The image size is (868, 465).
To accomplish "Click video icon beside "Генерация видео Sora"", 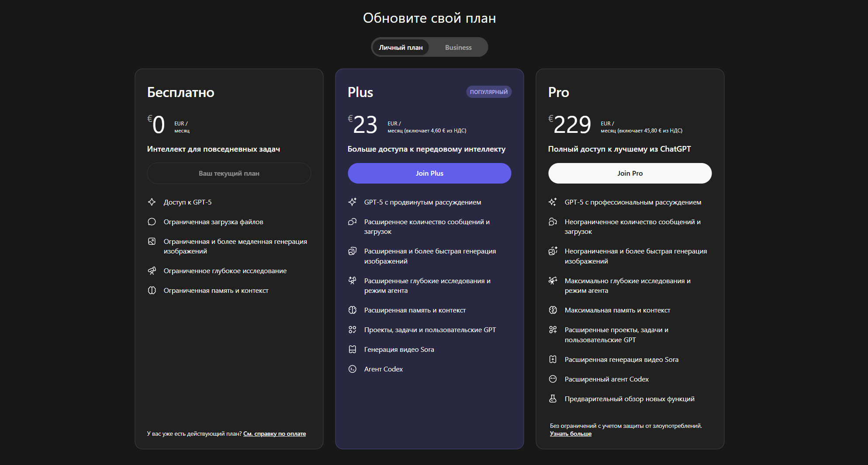I will 352,349.
